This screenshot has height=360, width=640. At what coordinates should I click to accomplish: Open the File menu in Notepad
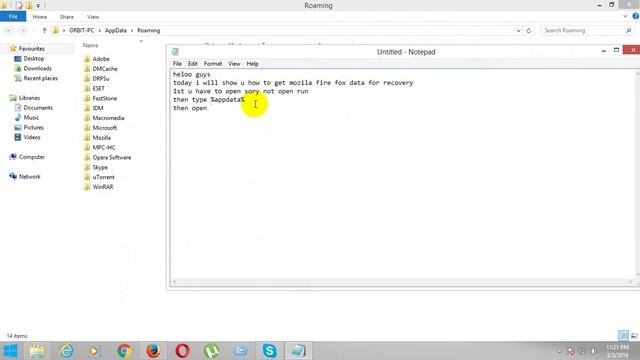pyautogui.click(x=177, y=64)
